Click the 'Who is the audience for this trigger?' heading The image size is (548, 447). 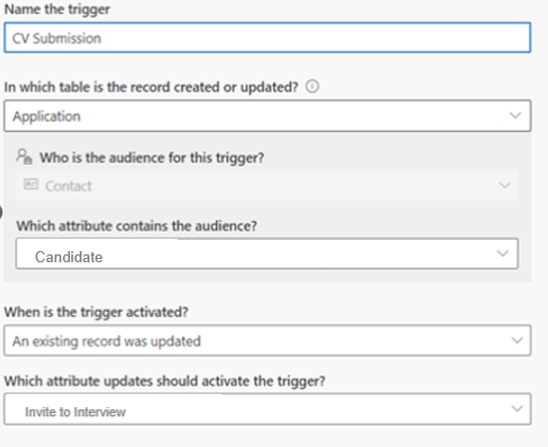click(x=152, y=158)
